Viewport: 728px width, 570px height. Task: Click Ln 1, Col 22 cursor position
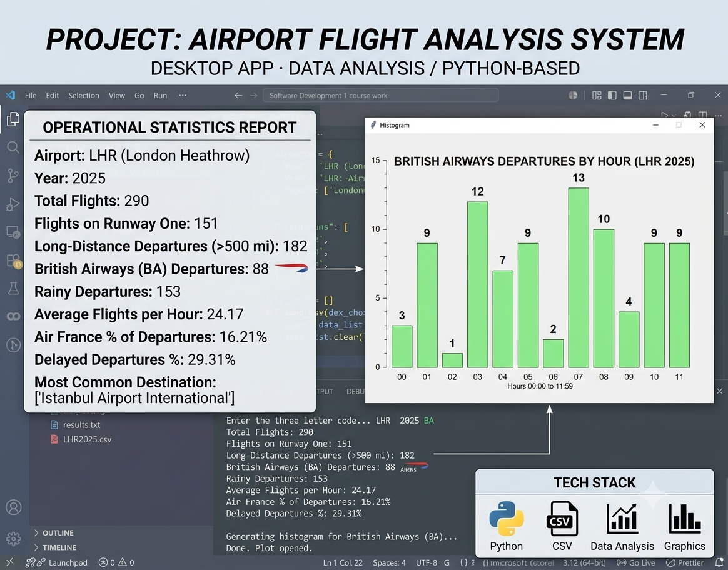click(343, 562)
